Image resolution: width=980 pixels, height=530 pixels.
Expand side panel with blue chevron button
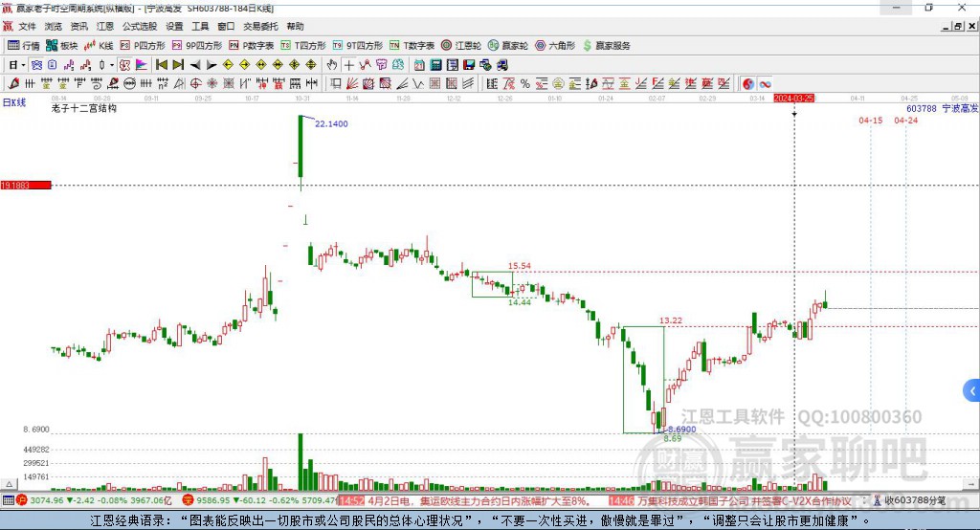972,390
